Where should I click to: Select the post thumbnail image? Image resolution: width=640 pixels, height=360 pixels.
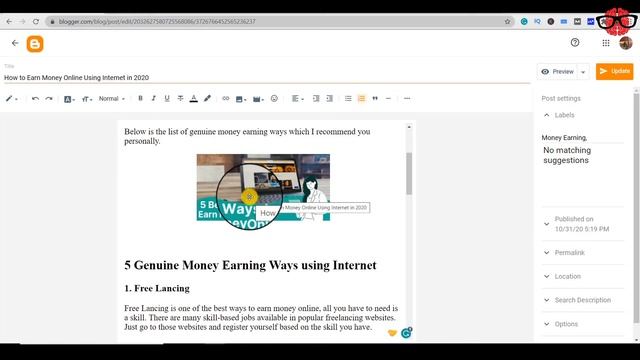point(263,187)
